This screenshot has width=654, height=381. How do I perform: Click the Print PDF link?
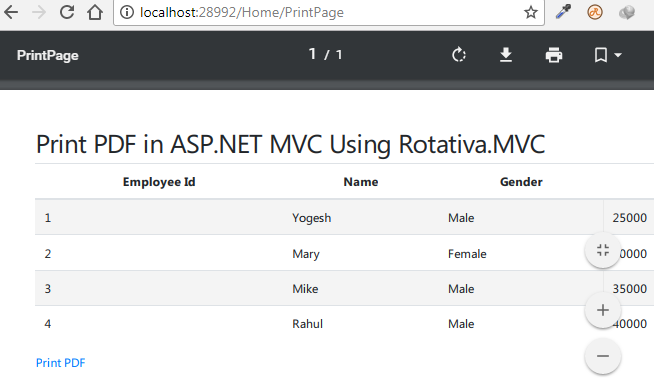60,363
